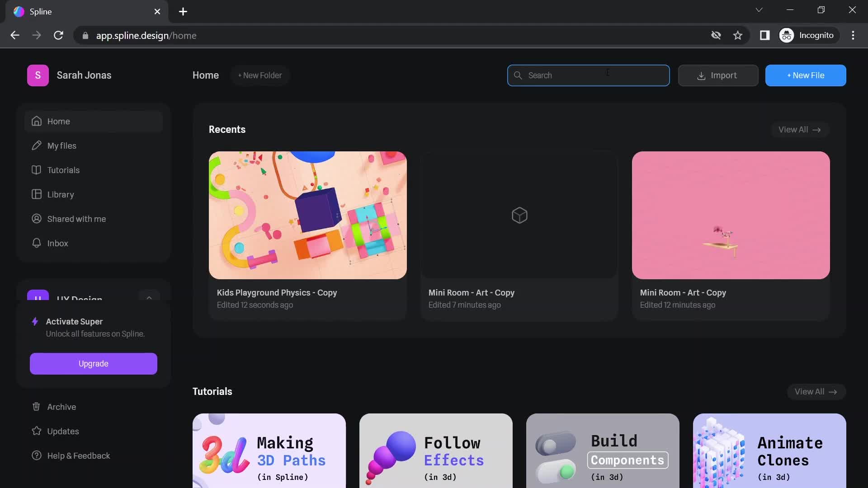This screenshot has width=868, height=488.
Task: Reload the browser page
Action: (58, 35)
